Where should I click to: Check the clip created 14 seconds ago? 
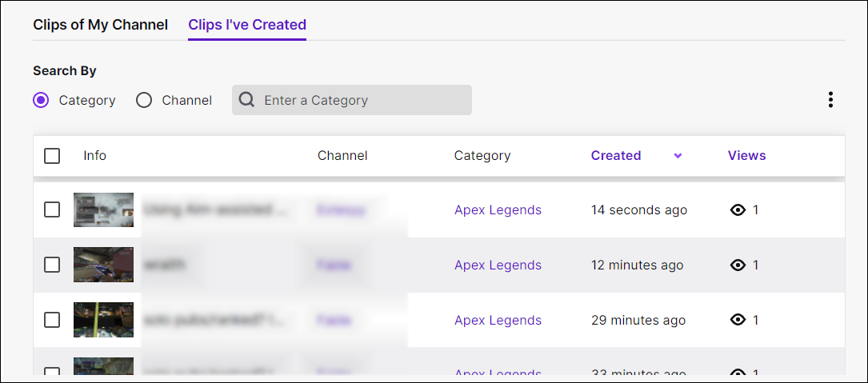pos(52,209)
